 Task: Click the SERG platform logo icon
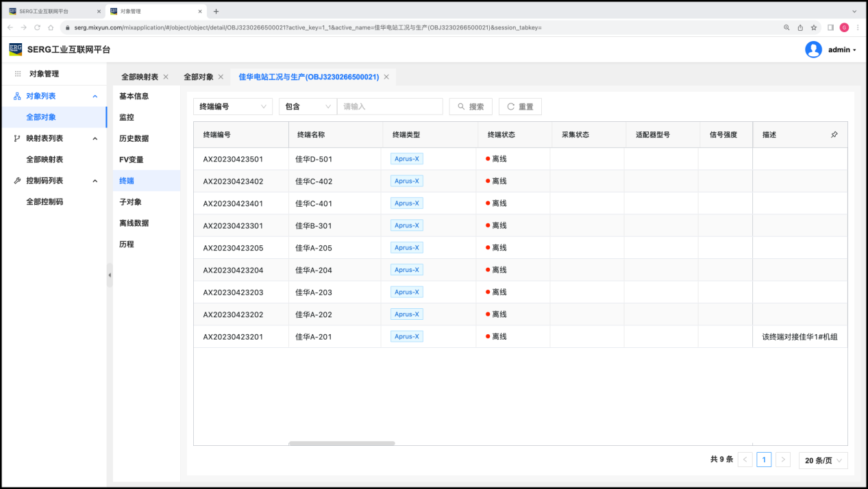[15, 49]
